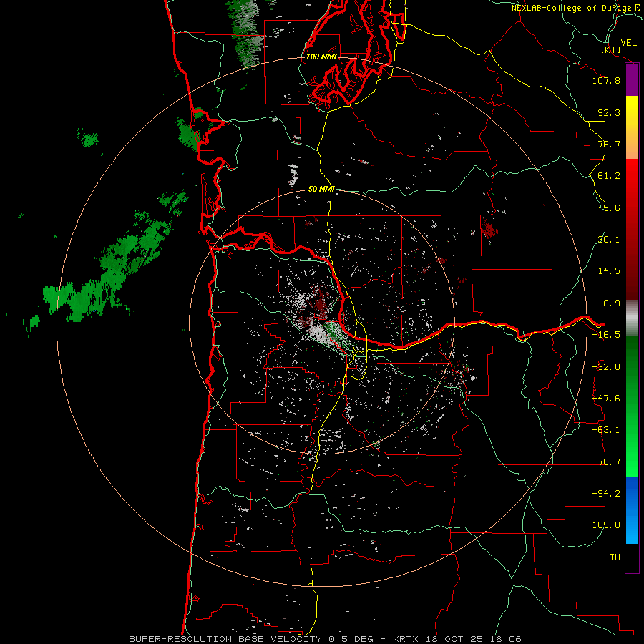This screenshot has width=644, height=644.
Task: Click the 61.2 velocity scale value
Action: (609, 176)
